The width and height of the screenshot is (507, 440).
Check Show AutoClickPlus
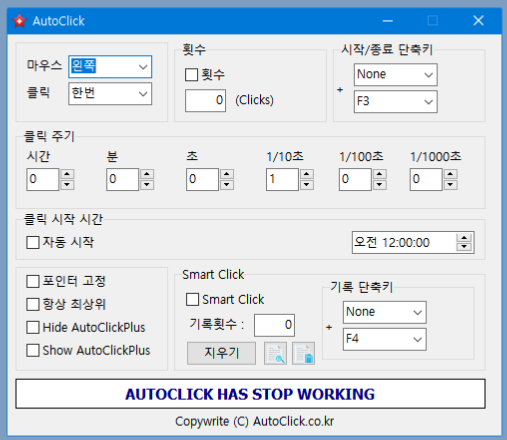[33, 350]
